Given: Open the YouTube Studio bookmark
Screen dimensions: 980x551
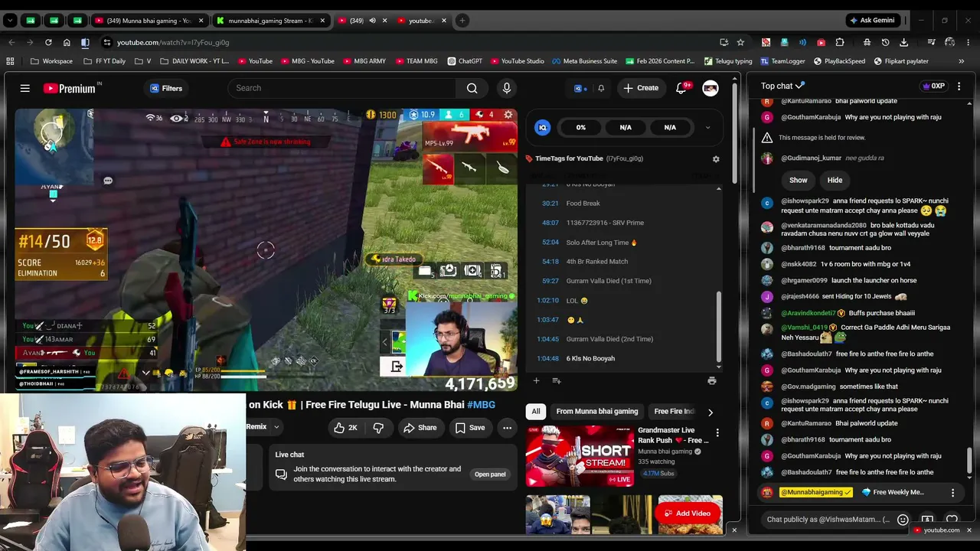Looking at the screenshot, I should 517,61.
